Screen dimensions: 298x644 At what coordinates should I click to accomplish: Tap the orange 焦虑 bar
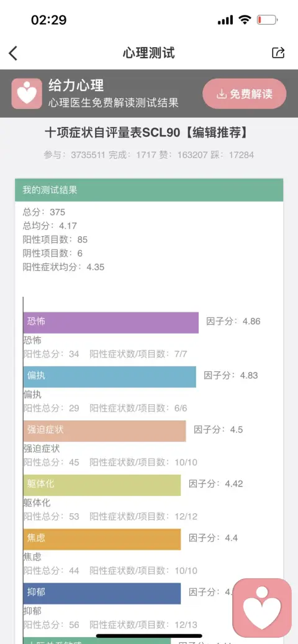click(102, 539)
